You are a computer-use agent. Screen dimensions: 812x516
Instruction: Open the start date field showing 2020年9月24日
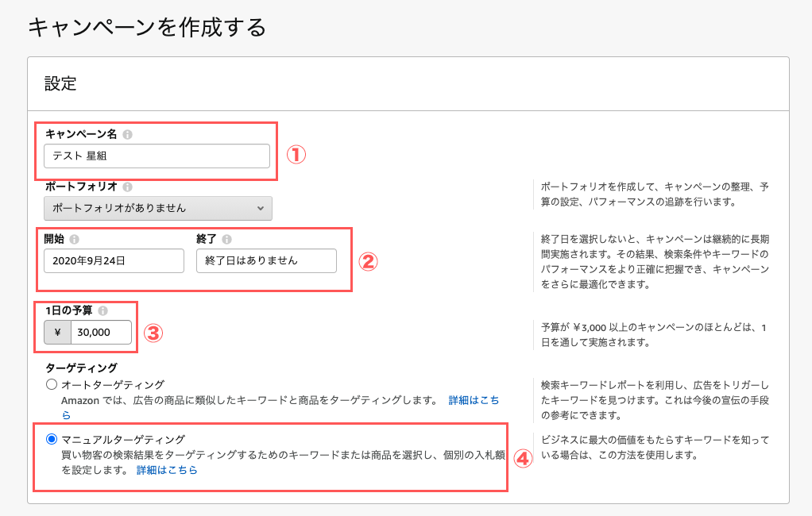114,260
